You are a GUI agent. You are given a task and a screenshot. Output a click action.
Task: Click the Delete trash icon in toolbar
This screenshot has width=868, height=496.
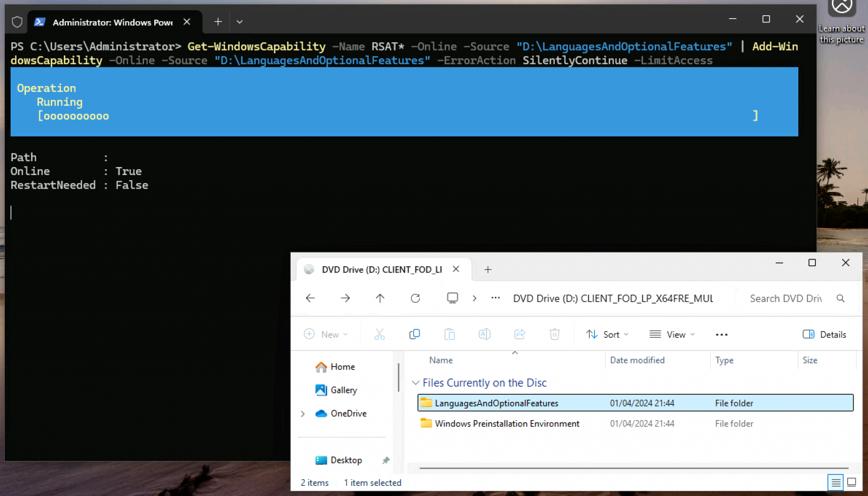(x=554, y=334)
